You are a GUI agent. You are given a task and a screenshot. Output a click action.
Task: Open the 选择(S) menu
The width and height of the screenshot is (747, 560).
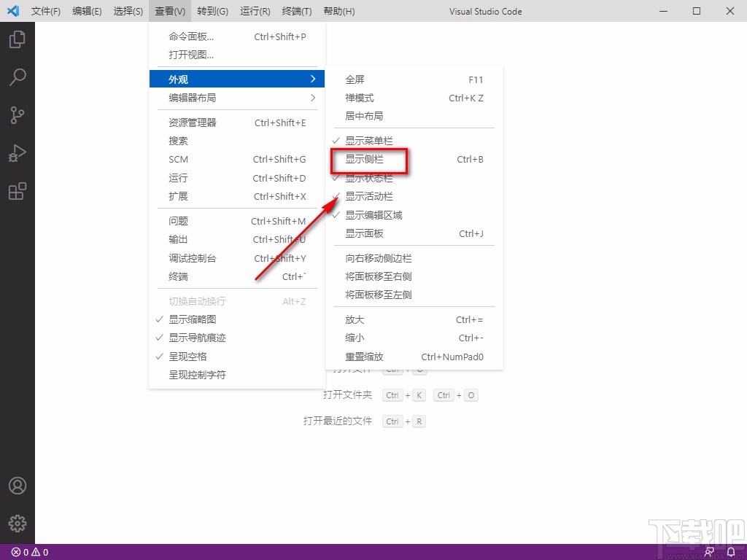click(128, 11)
